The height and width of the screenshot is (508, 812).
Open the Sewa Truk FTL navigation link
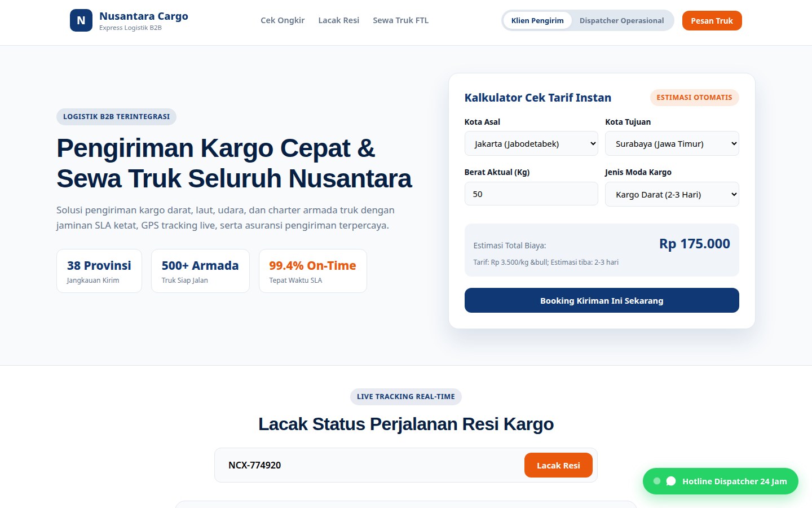pyautogui.click(x=400, y=20)
